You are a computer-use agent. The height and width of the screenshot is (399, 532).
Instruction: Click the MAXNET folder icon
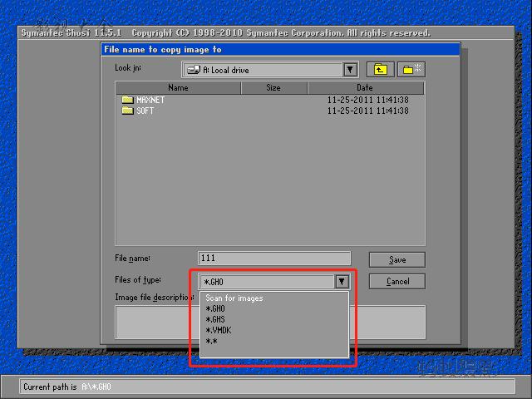(x=127, y=100)
